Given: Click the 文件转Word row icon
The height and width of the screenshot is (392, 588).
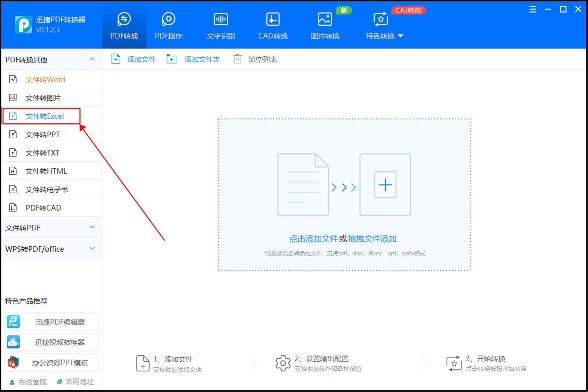Looking at the screenshot, I should coord(13,79).
